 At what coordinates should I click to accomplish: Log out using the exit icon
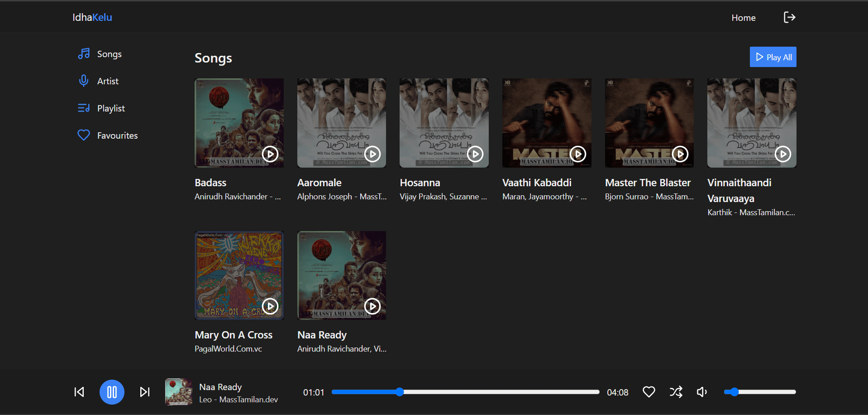coord(789,17)
